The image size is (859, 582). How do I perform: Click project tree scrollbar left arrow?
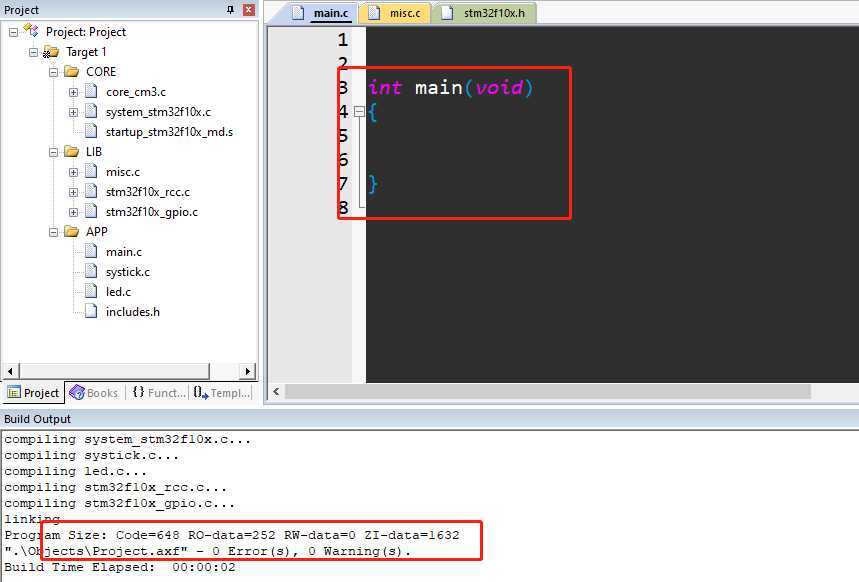tap(10, 371)
